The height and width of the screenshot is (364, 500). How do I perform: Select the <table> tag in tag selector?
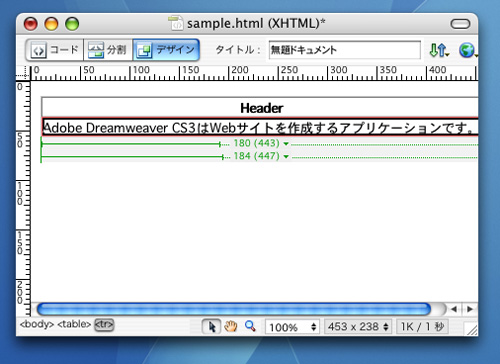(74, 324)
